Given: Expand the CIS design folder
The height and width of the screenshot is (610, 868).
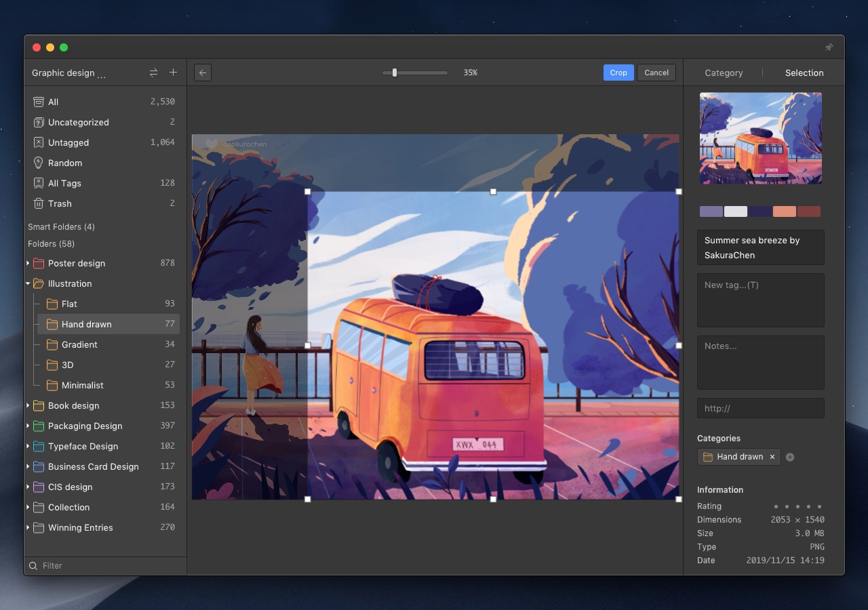Looking at the screenshot, I should [x=28, y=487].
